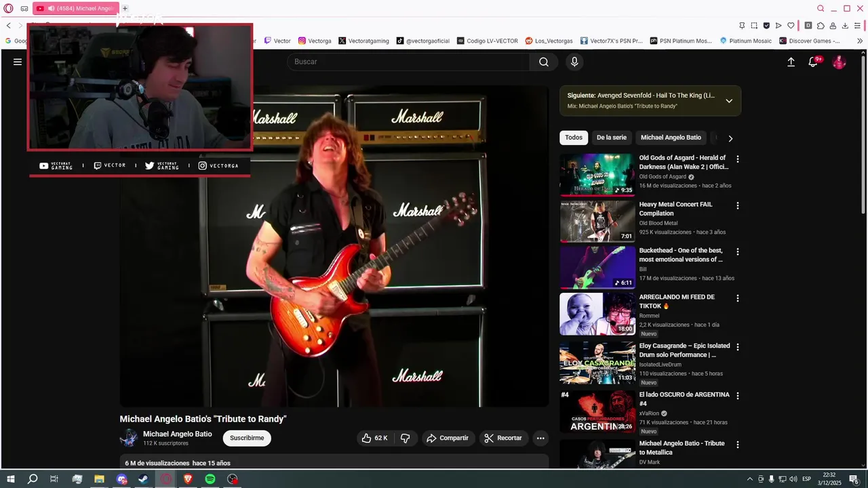Viewport: 868px width, 488px height.
Task: Open the browser profile icon
Action: click(833, 26)
